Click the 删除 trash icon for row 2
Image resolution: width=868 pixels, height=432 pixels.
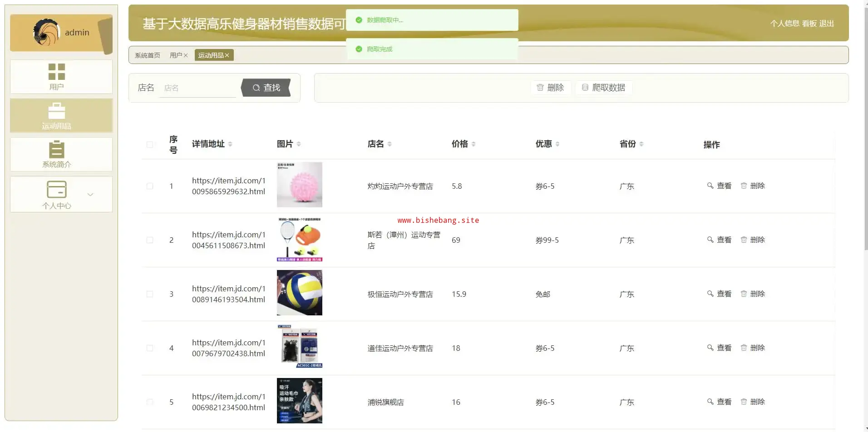(x=744, y=240)
